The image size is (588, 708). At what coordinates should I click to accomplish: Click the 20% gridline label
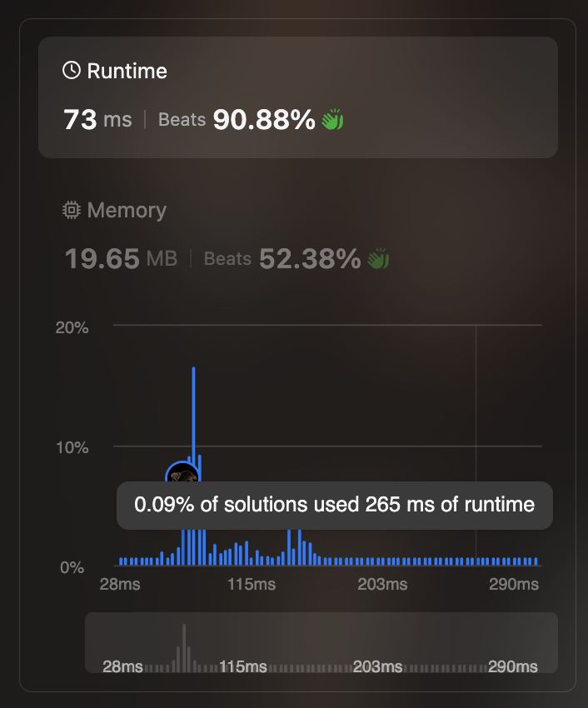72,328
